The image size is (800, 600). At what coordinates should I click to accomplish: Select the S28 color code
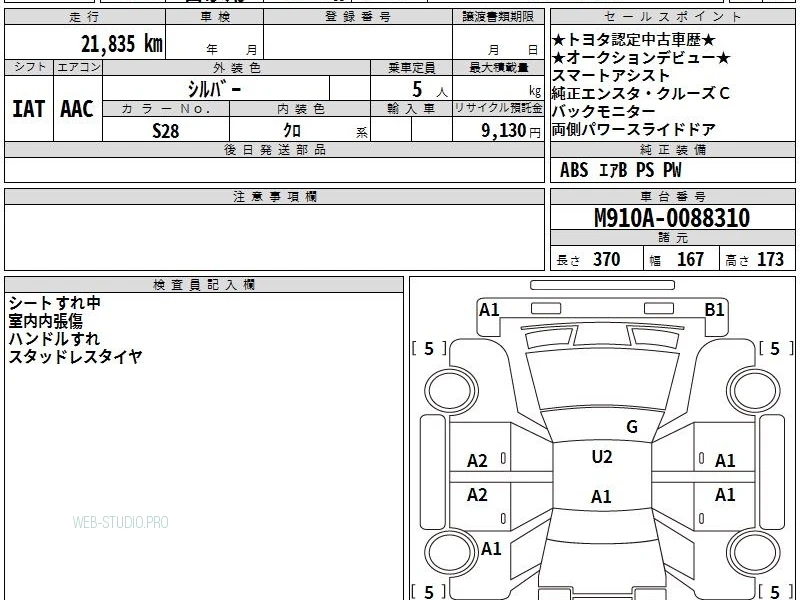pyautogui.click(x=166, y=131)
